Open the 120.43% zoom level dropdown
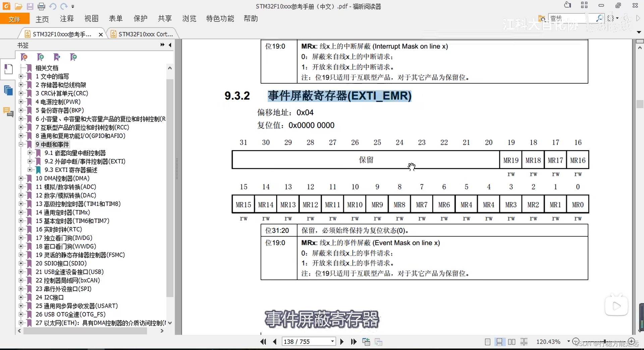 (x=569, y=341)
